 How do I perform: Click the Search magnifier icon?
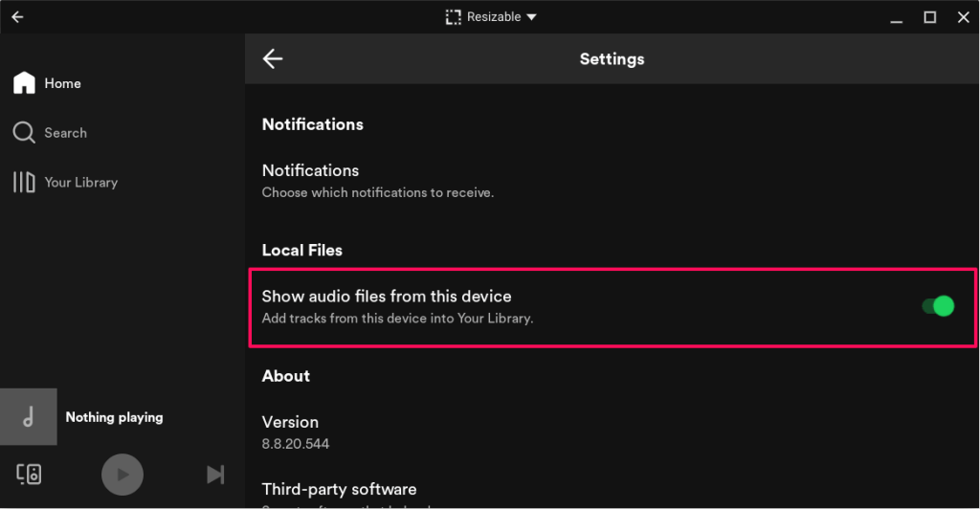(24, 133)
